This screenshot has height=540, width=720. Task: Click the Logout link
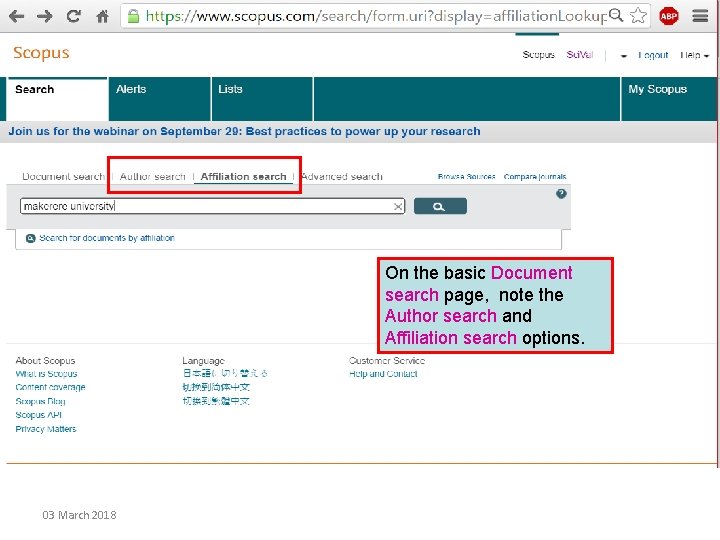click(653, 55)
